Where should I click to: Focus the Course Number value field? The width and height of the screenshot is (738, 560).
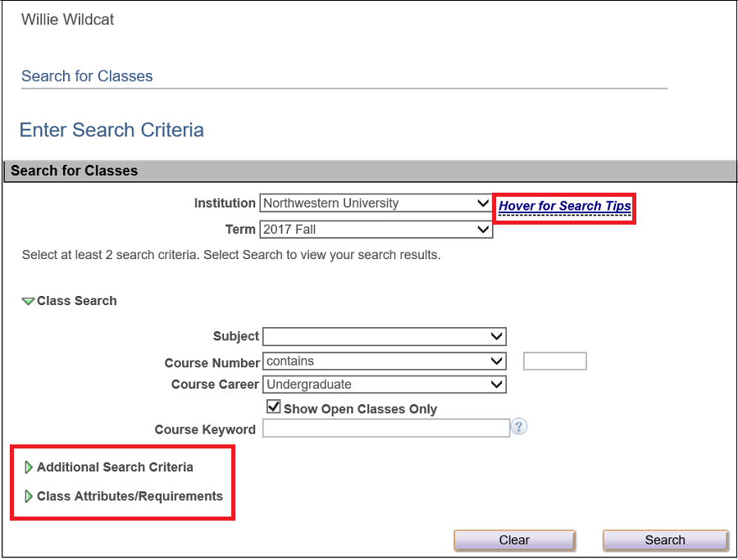(x=555, y=362)
